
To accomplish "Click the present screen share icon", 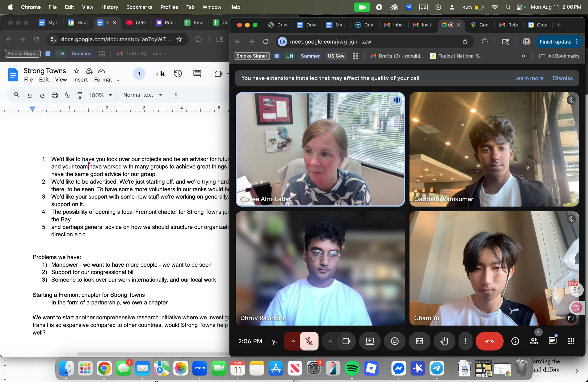I will pos(370,341).
